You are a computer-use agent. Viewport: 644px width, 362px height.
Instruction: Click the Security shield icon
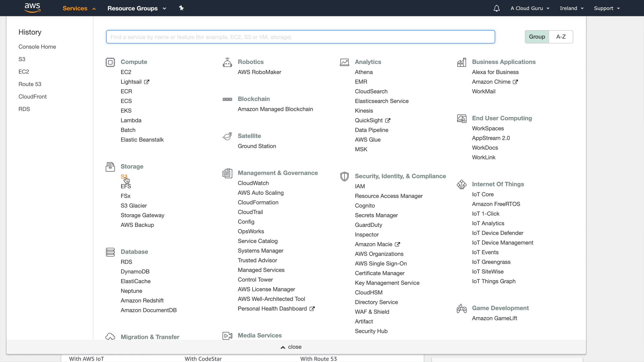click(x=344, y=177)
